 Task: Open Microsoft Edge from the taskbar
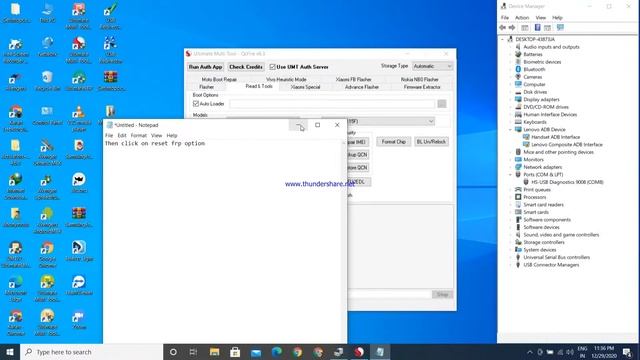point(277,352)
